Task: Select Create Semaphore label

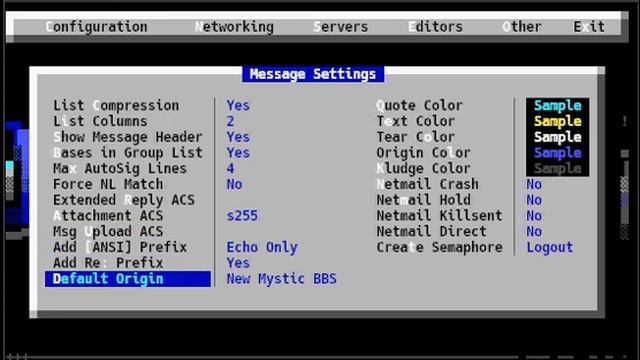Action: 439,247
